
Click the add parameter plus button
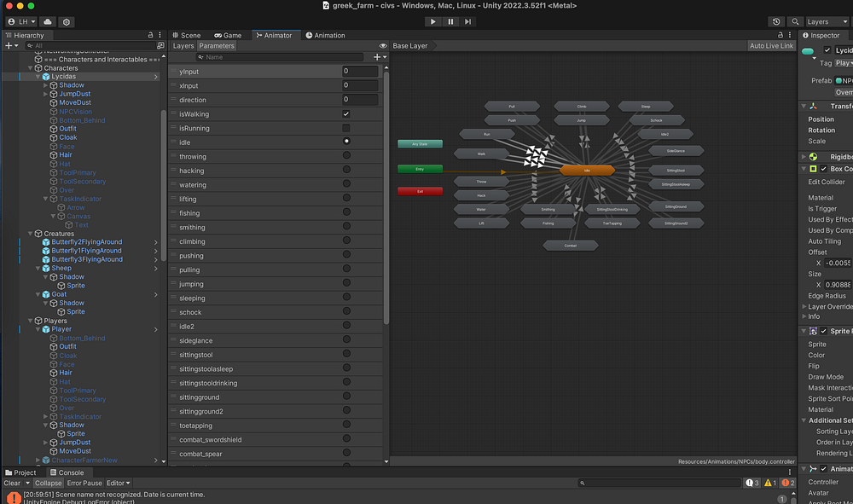(x=376, y=57)
